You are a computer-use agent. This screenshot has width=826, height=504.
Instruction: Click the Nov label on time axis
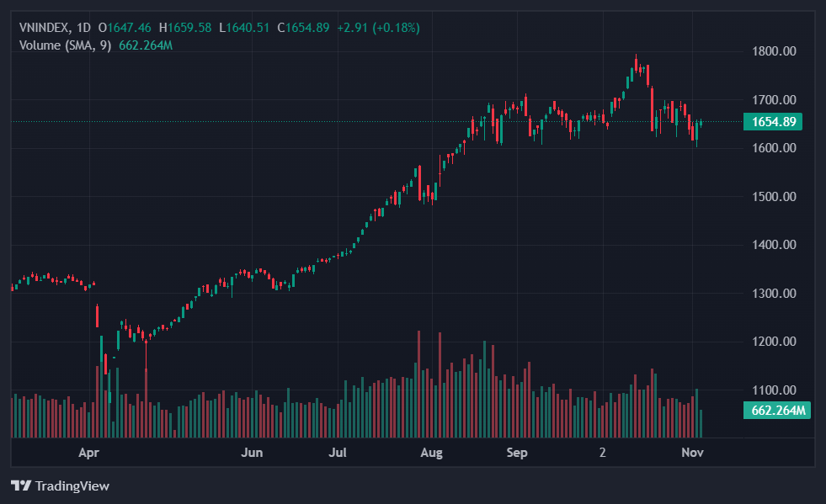(x=692, y=453)
